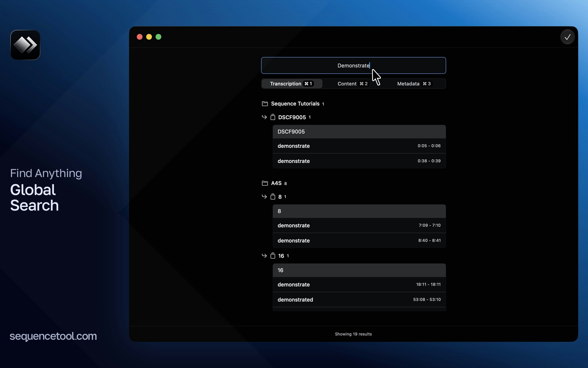Viewport: 588px width, 368px height.
Task: Click the 16 result group header
Action: click(x=359, y=270)
